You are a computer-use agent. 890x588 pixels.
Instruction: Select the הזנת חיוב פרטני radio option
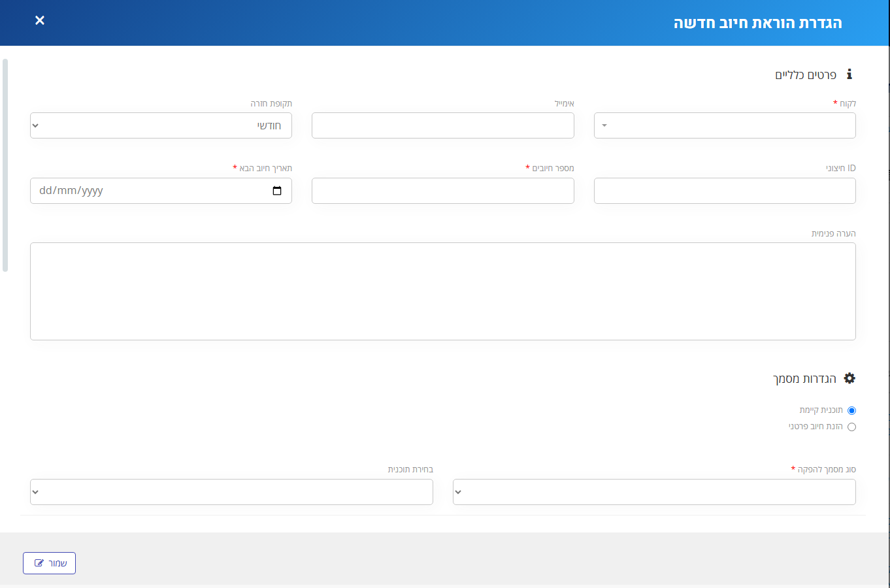(x=851, y=427)
